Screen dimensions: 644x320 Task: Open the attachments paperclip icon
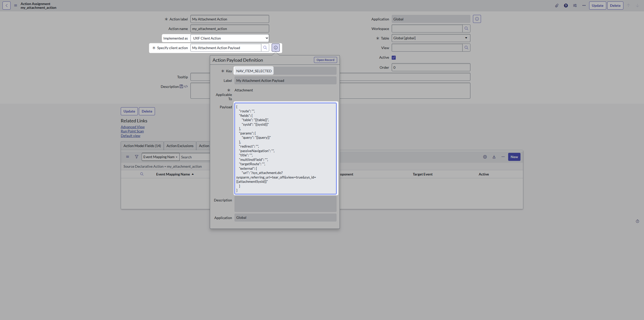557,5
